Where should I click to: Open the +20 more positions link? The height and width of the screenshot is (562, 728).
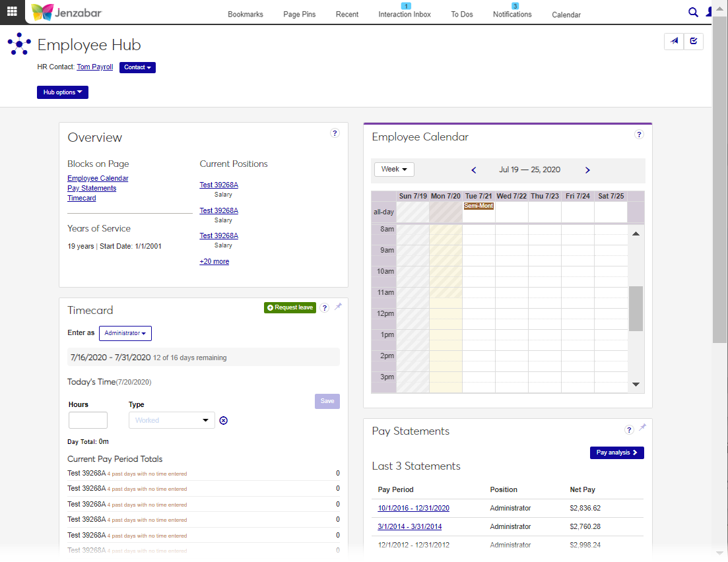(215, 262)
